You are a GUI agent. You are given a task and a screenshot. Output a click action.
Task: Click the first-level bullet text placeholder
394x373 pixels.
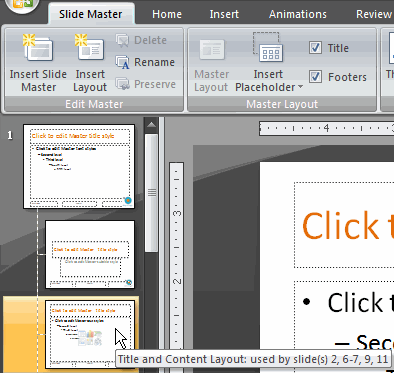(x=360, y=302)
